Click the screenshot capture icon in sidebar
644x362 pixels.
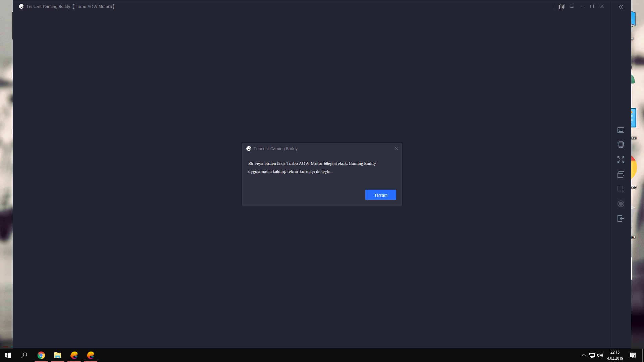(621, 189)
